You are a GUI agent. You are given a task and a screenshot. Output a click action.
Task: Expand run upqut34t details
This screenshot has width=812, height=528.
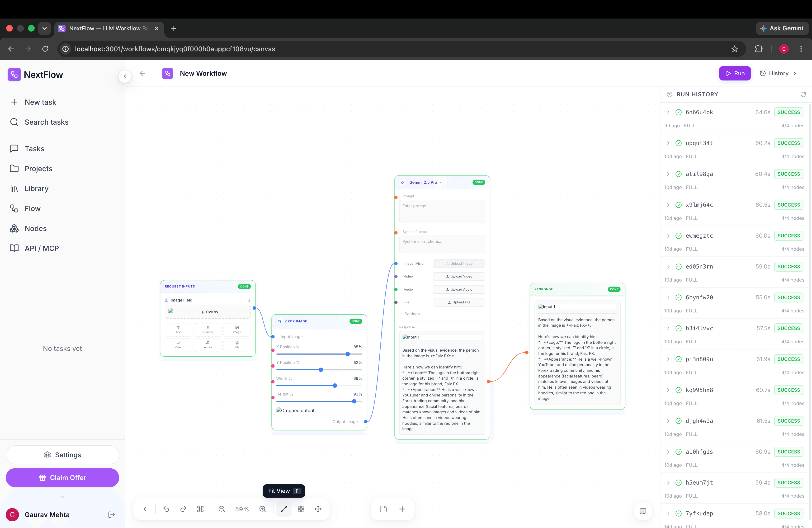tap(668, 143)
